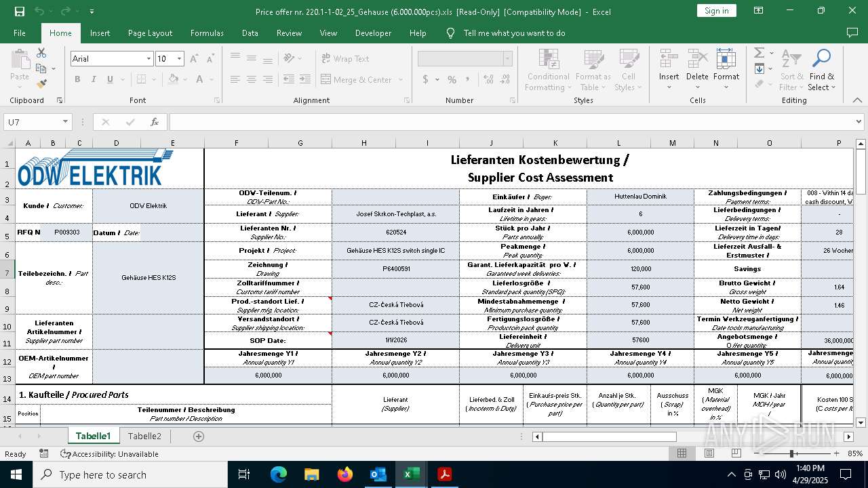868x488 pixels.
Task: Click the Sign in button
Action: [x=716, y=11]
